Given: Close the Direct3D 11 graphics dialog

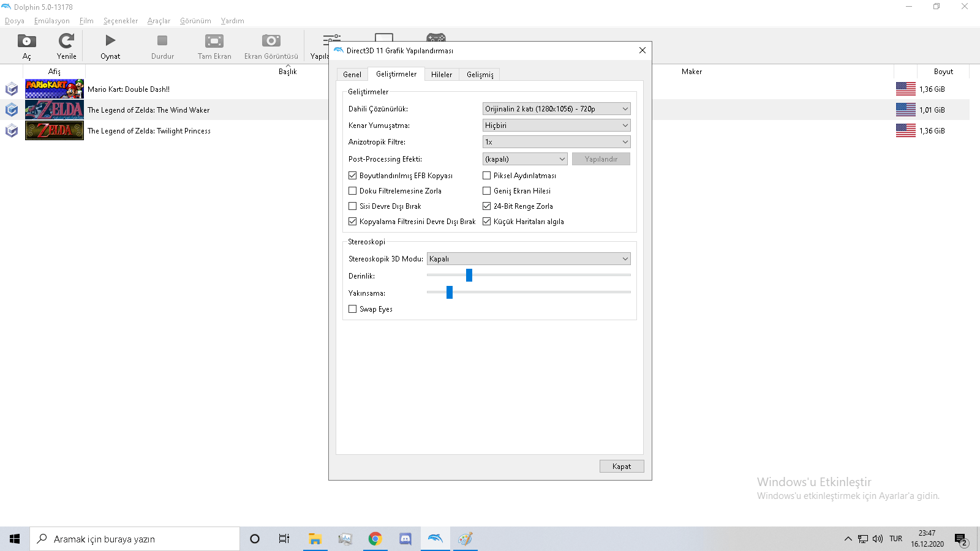Looking at the screenshot, I should point(642,51).
